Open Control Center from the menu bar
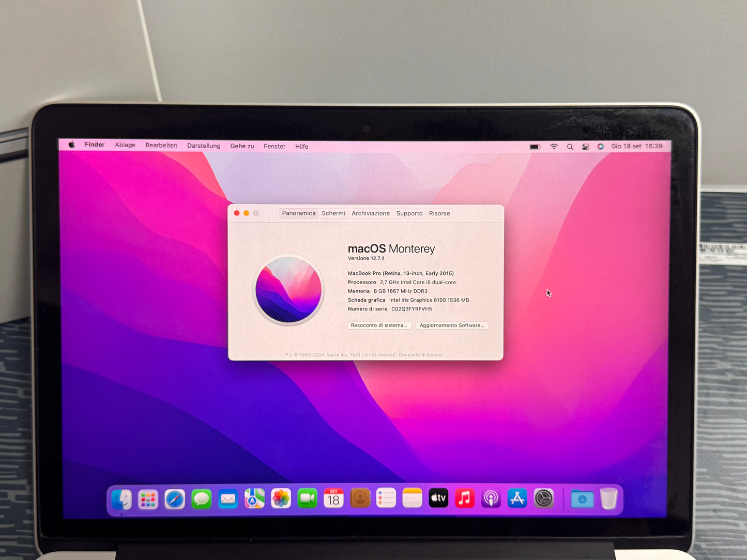 pyautogui.click(x=585, y=147)
